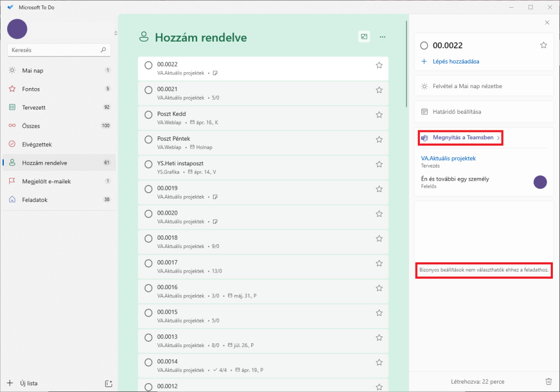Click the suggestions icon beside list title

364,37
